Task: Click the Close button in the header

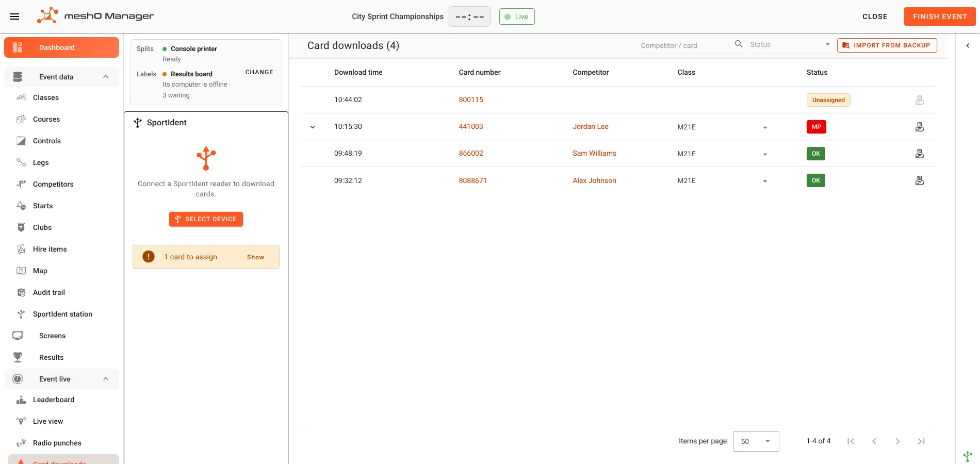Action: 875,16
